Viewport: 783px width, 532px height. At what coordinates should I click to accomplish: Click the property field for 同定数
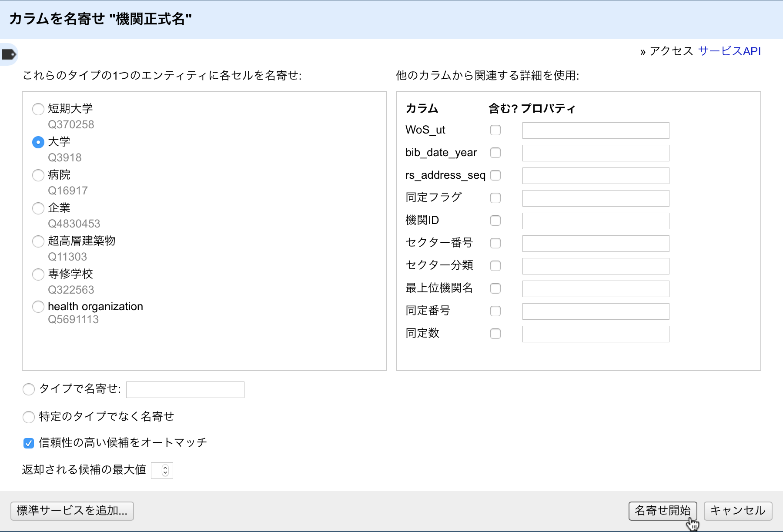pos(596,334)
